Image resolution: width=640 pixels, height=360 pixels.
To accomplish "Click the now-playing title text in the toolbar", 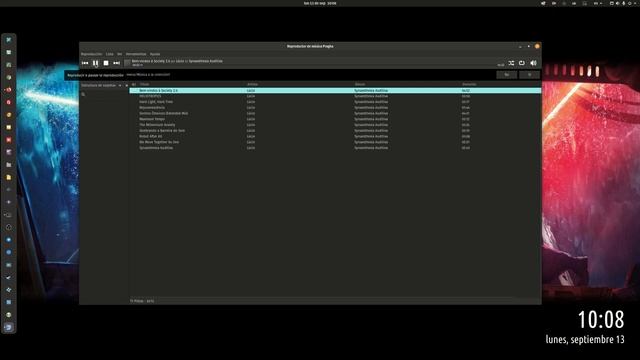I will coord(177,61).
